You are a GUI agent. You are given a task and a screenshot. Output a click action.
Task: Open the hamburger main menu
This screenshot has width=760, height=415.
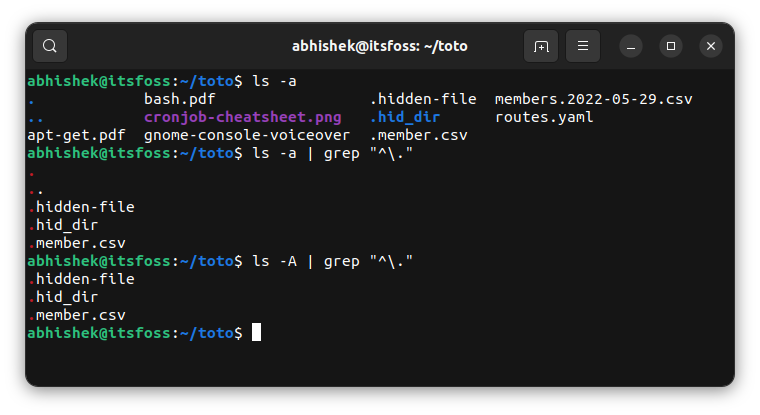click(583, 46)
